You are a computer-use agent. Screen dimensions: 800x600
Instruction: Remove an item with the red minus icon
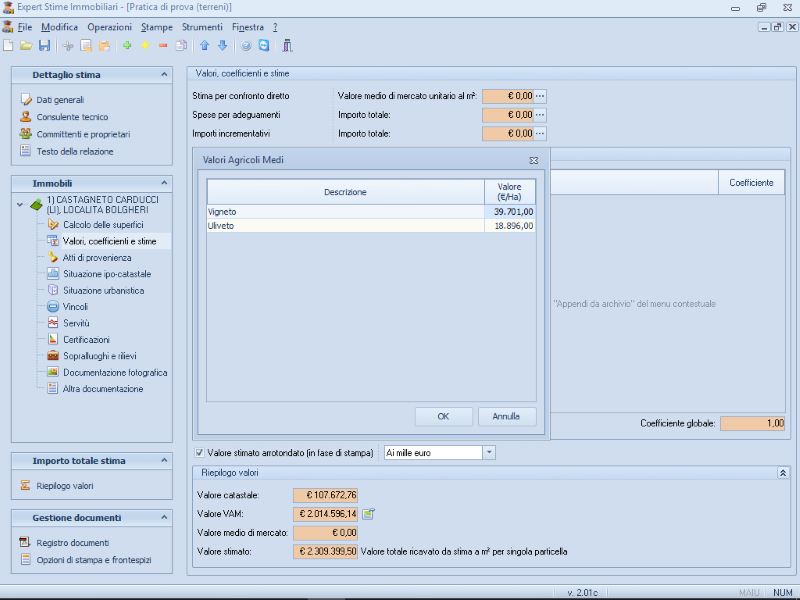click(163, 46)
